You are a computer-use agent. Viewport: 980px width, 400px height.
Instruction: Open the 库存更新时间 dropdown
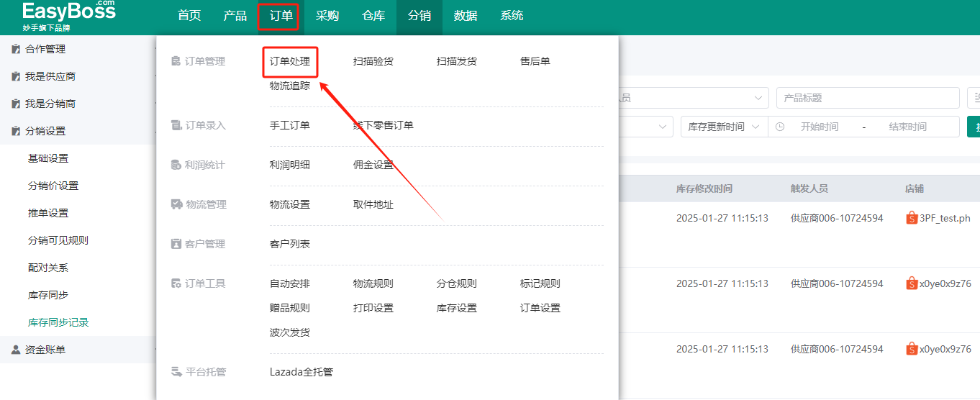[x=724, y=127]
